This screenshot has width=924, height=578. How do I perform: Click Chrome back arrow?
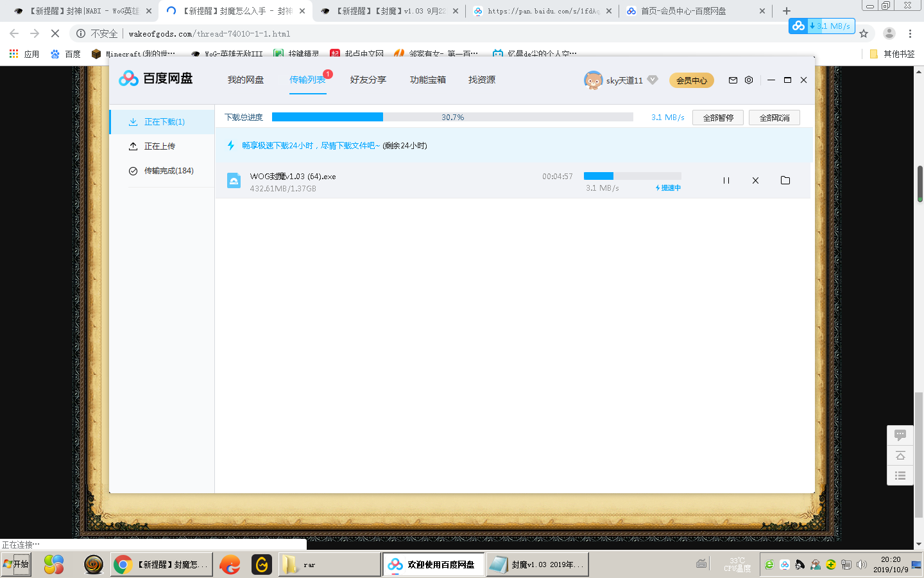(x=14, y=33)
